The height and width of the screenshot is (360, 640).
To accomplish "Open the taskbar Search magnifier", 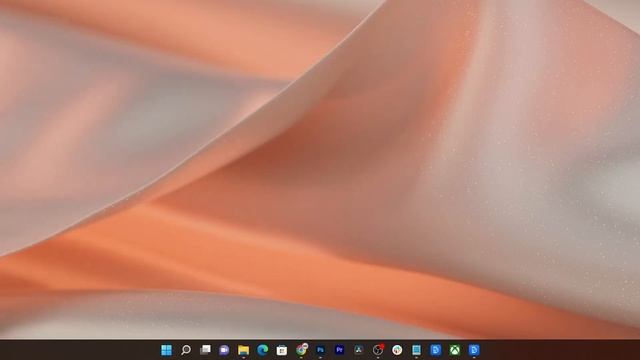I will pyautogui.click(x=186, y=350).
